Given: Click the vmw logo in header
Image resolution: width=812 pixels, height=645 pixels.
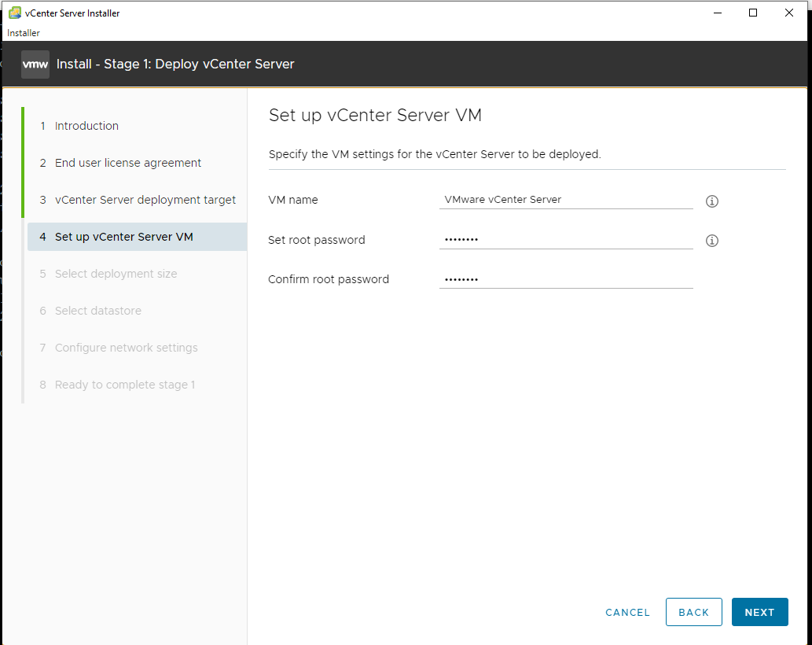Looking at the screenshot, I should 35,64.
